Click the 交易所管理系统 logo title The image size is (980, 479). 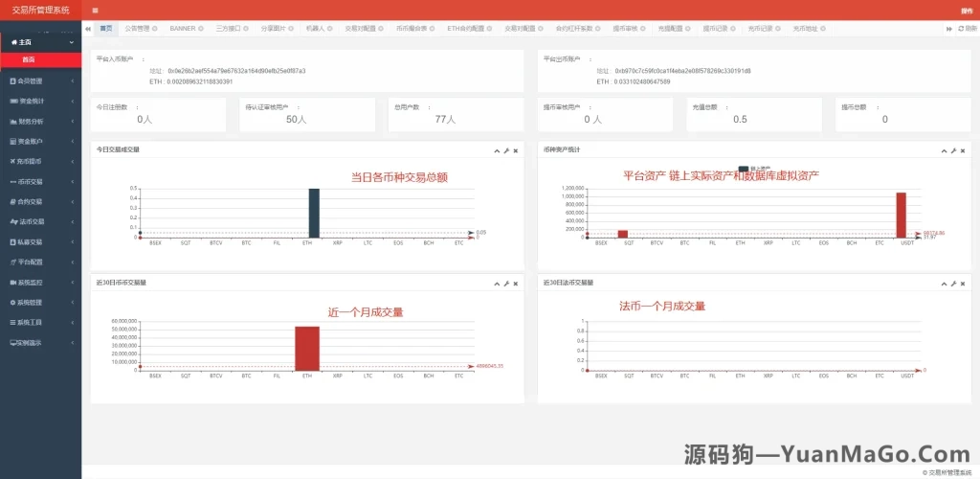click(x=40, y=10)
